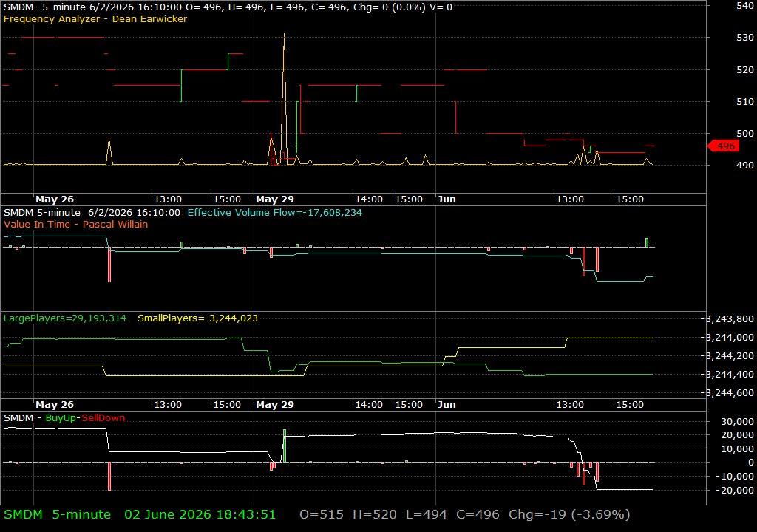757x532 pixels.
Task: Click "Jun" on the LargePlayers panel time axis
Action: pyautogui.click(x=447, y=405)
